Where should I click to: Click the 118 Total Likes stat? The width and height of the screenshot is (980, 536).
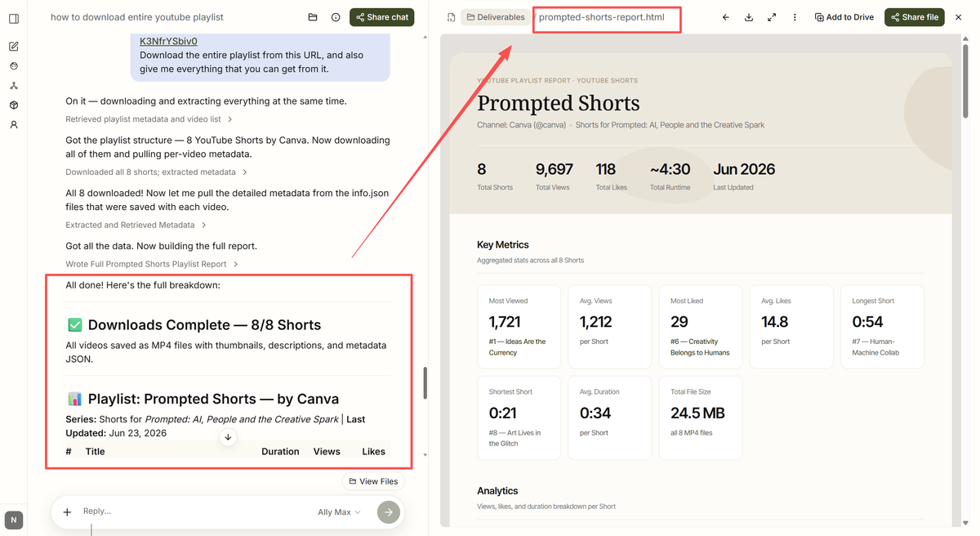pyautogui.click(x=611, y=176)
